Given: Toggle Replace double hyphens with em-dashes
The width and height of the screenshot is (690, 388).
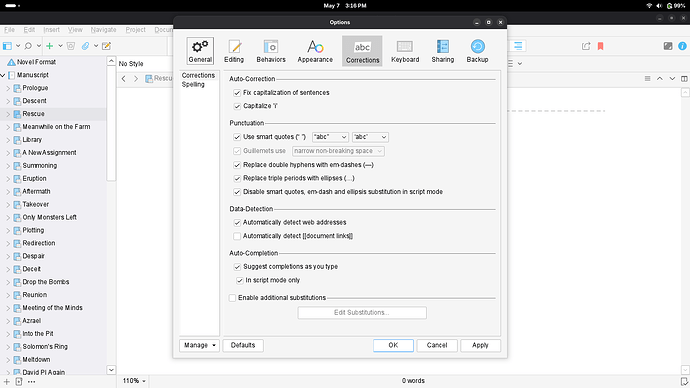Looking at the screenshot, I should click(x=237, y=165).
